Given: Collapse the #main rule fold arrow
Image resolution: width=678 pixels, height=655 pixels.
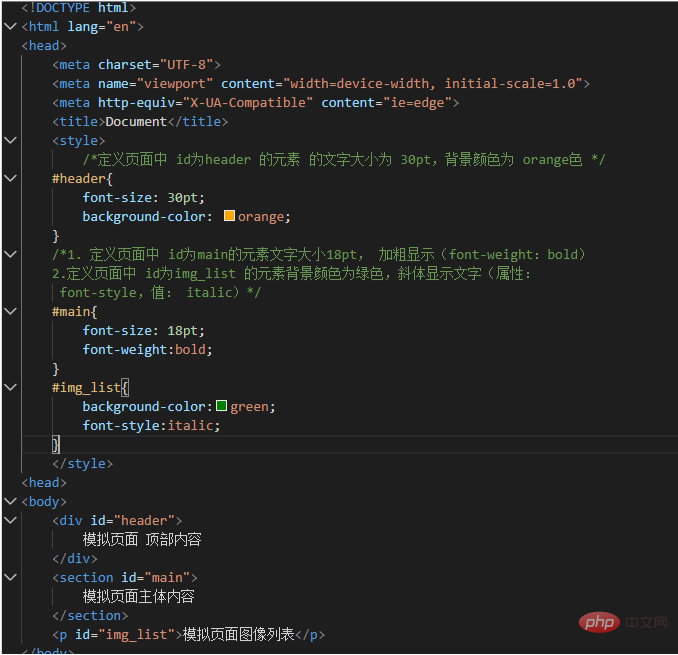Looking at the screenshot, I should click(10, 311).
